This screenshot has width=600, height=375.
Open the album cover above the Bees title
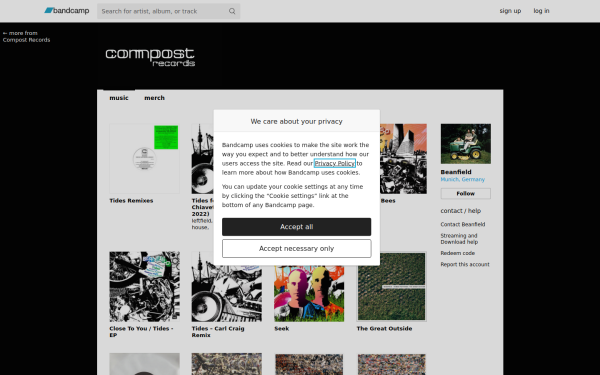(x=403, y=159)
